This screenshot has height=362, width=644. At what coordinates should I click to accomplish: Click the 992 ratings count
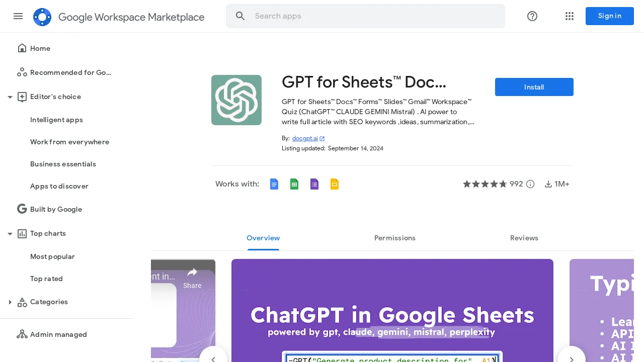pyautogui.click(x=516, y=184)
